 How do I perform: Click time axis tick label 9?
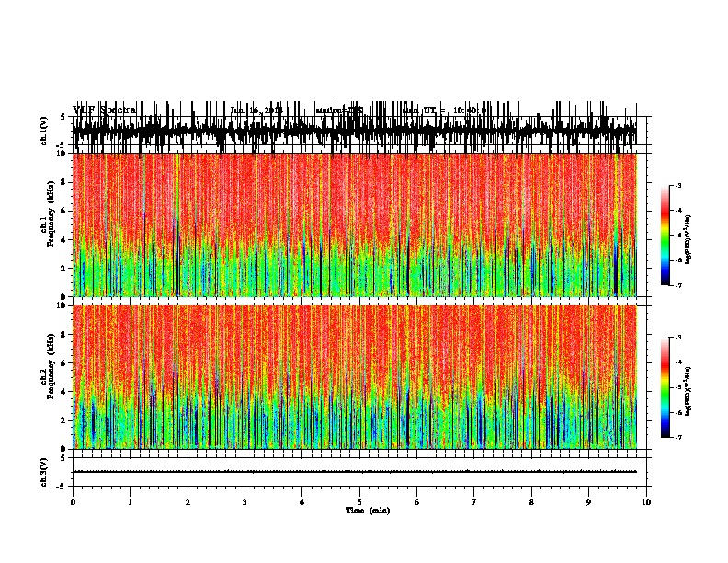(588, 502)
